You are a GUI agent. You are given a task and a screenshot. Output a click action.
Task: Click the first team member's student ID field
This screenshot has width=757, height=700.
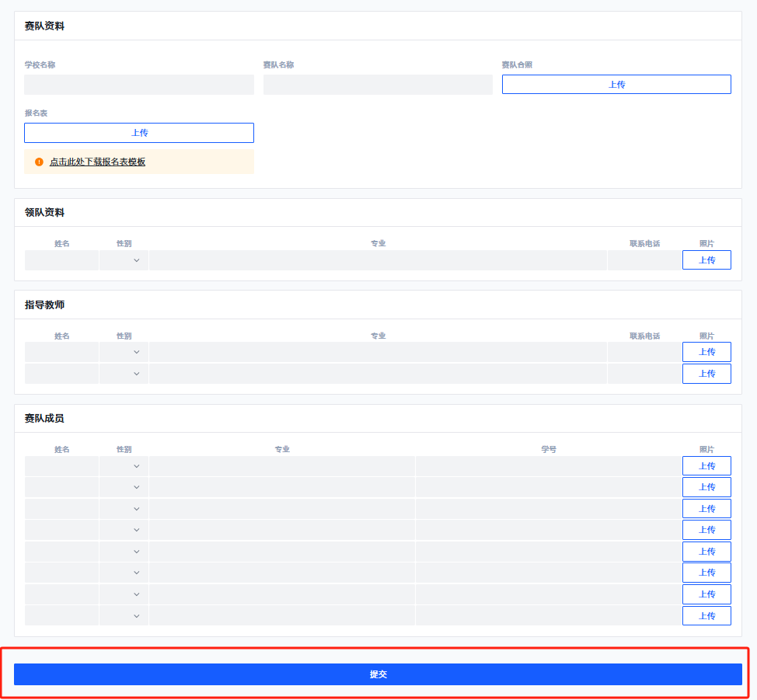[548, 466]
